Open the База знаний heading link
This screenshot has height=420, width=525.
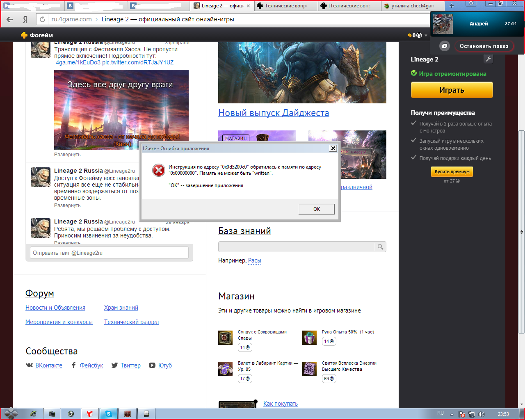244,231
